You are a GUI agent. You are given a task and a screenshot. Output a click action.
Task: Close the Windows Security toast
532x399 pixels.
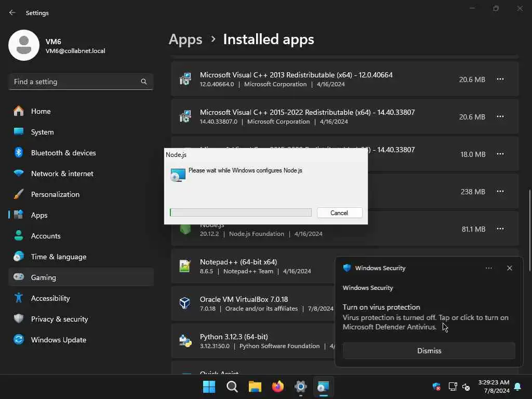pyautogui.click(x=510, y=268)
